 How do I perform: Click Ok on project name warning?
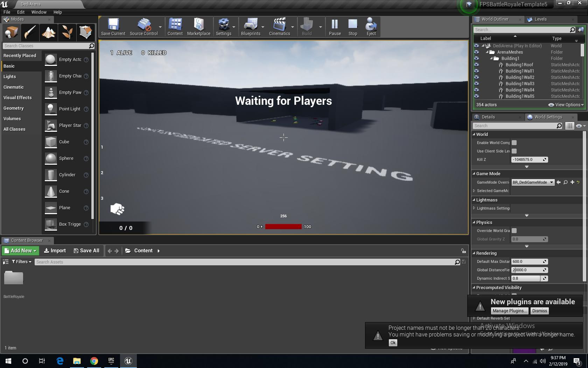point(393,343)
